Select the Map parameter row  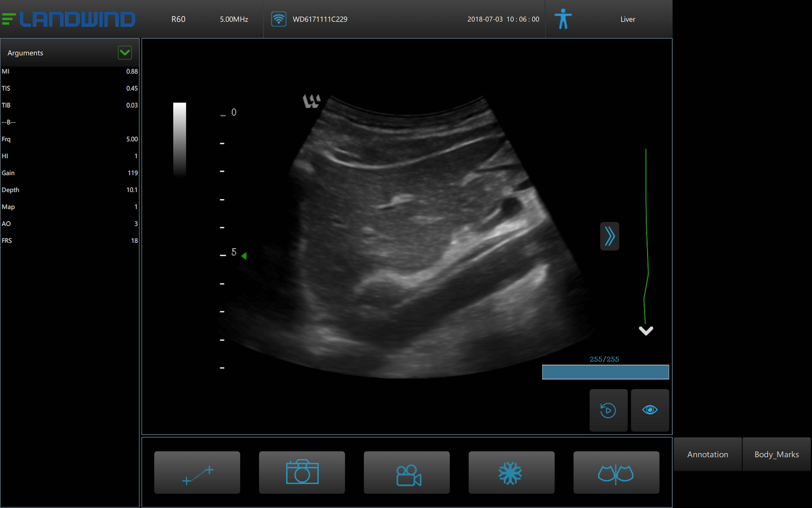coord(70,207)
